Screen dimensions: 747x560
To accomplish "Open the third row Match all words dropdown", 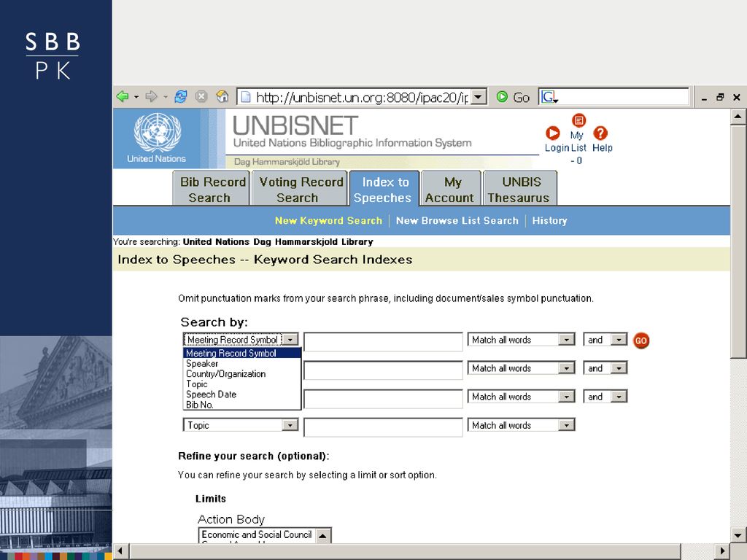I will [566, 397].
